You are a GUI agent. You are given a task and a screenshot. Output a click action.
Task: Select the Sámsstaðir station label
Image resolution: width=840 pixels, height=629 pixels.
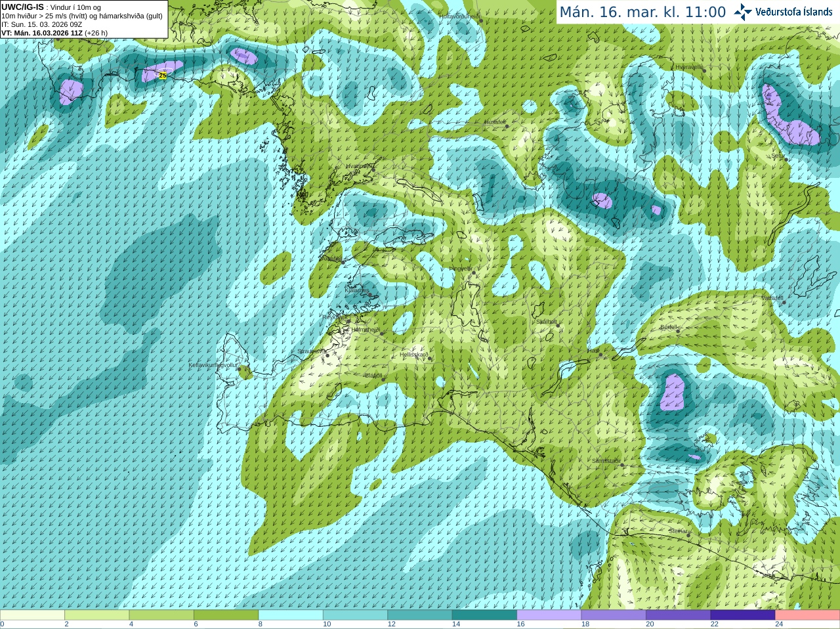tap(606, 461)
